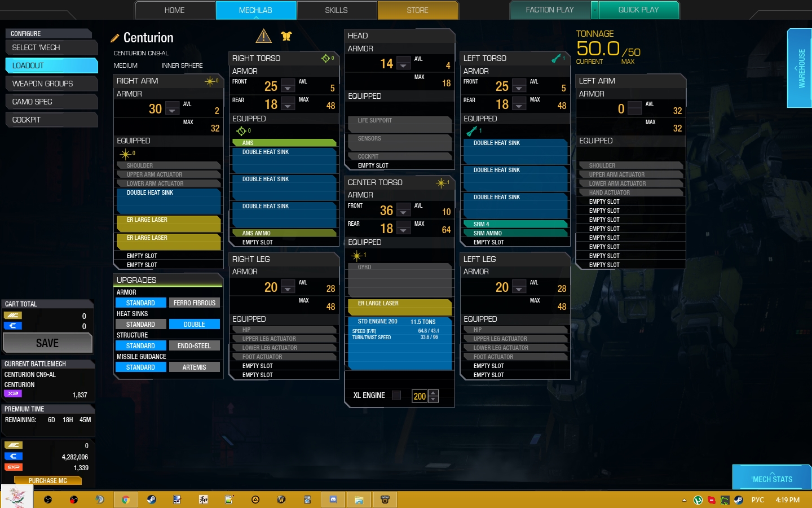Open the Head armor value dropdown
Viewport: 812px width, 508px height.
point(403,63)
